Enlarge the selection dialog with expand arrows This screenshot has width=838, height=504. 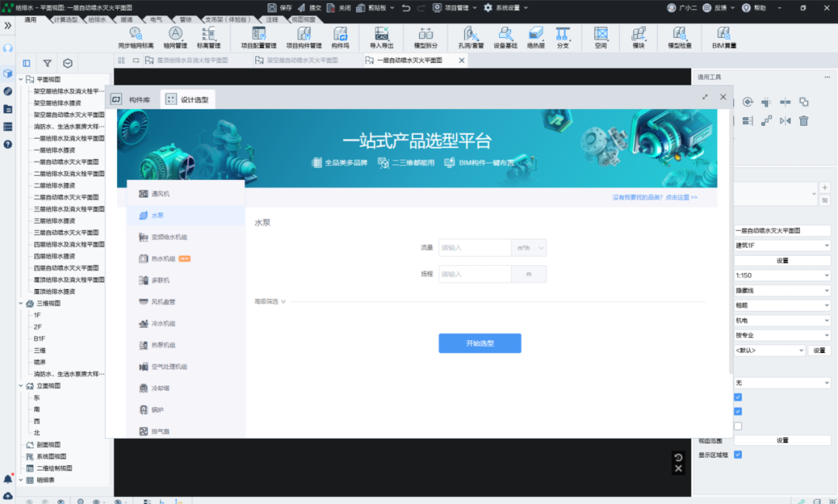point(705,97)
